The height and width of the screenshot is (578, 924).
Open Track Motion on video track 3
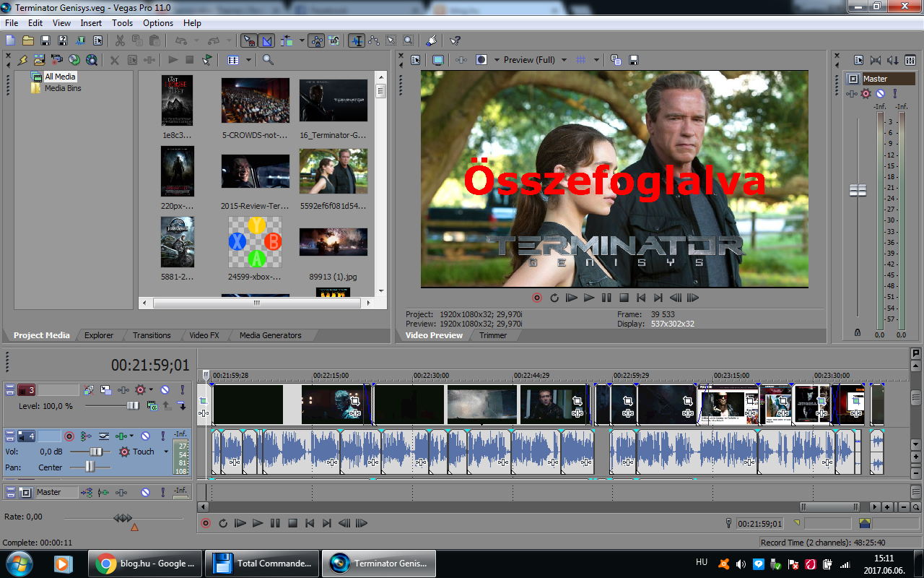pos(105,390)
